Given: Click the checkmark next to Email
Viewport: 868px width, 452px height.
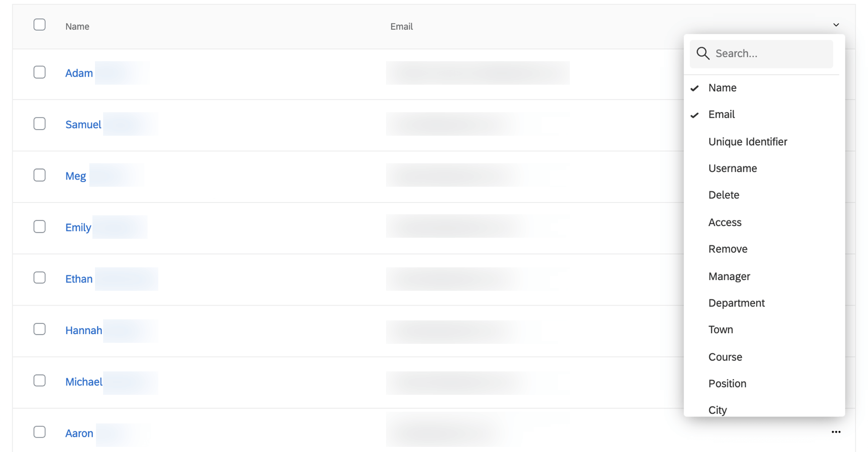Looking at the screenshot, I should [694, 114].
